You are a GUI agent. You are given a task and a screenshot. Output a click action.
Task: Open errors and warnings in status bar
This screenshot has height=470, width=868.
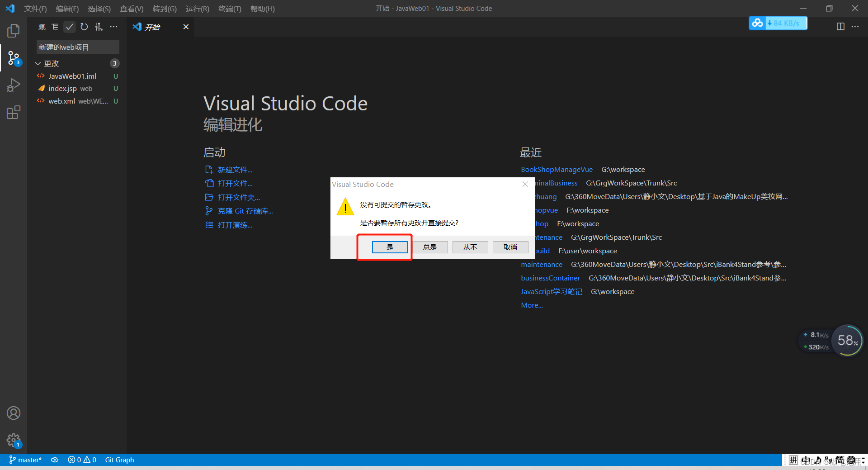(x=82, y=460)
